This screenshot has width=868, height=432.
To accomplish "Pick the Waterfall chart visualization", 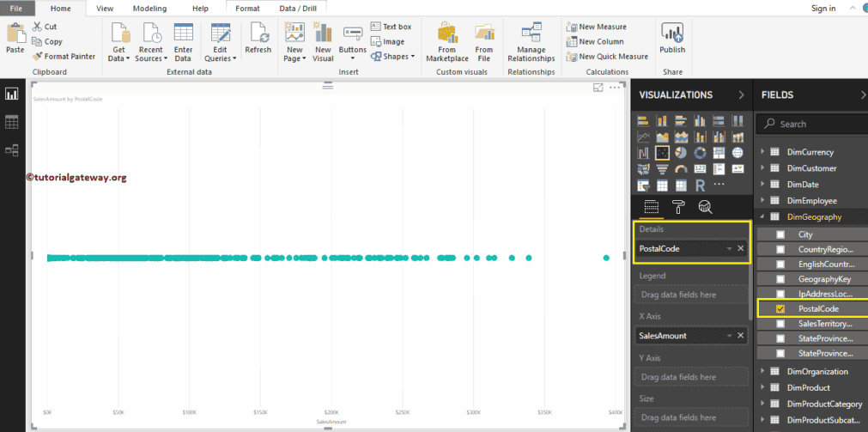I will (643, 152).
